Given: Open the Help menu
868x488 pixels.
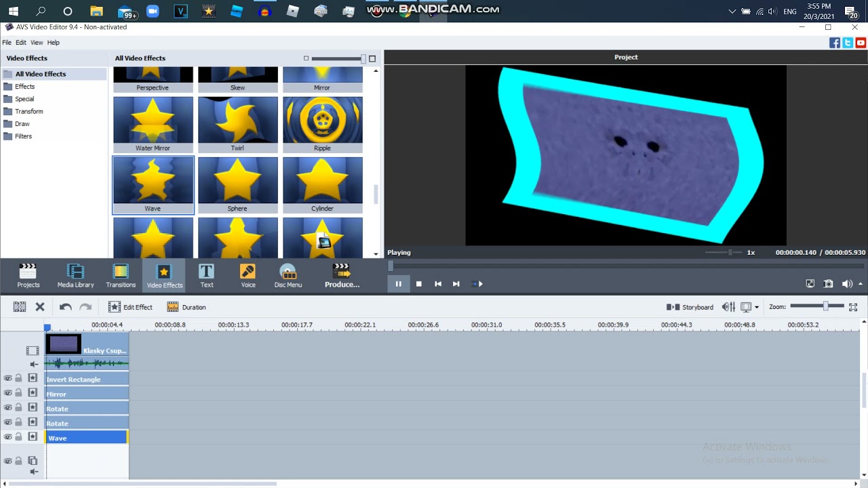Looking at the screenshot, I should pyautogui.click(x=54, y=43).
